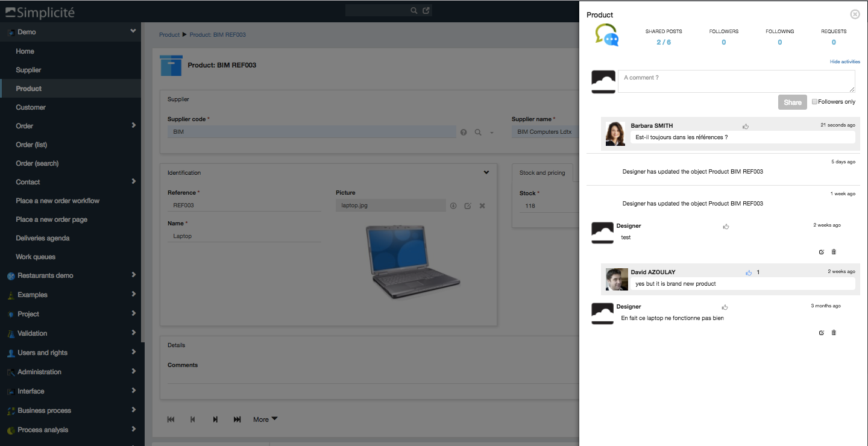Click David AZOULAY's profile picture
The image size is (868, 446).
click(x=615, y=280)
